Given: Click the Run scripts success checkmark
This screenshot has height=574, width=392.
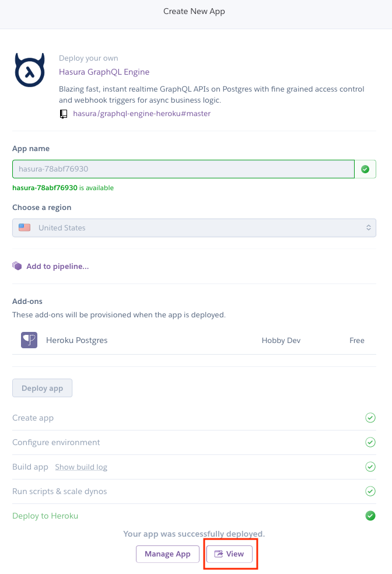Looking at the screenshot, I should [370, 491].
